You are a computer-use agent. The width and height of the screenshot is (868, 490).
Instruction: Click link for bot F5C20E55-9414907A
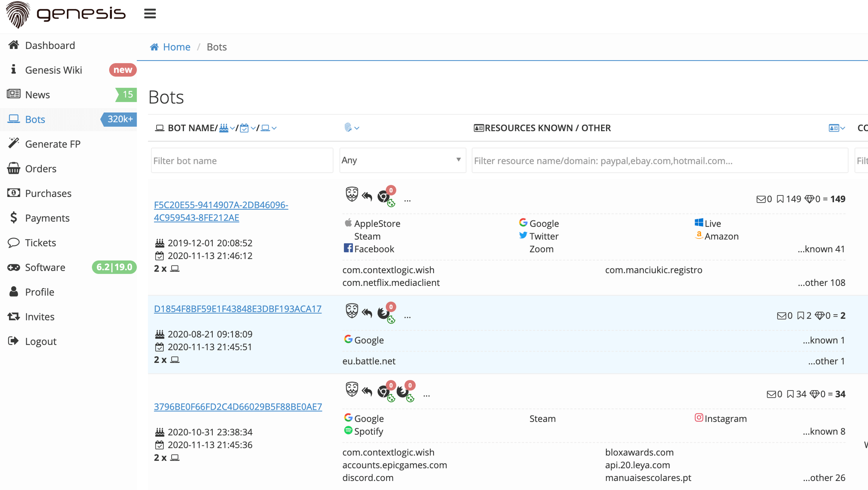(221, 211)
